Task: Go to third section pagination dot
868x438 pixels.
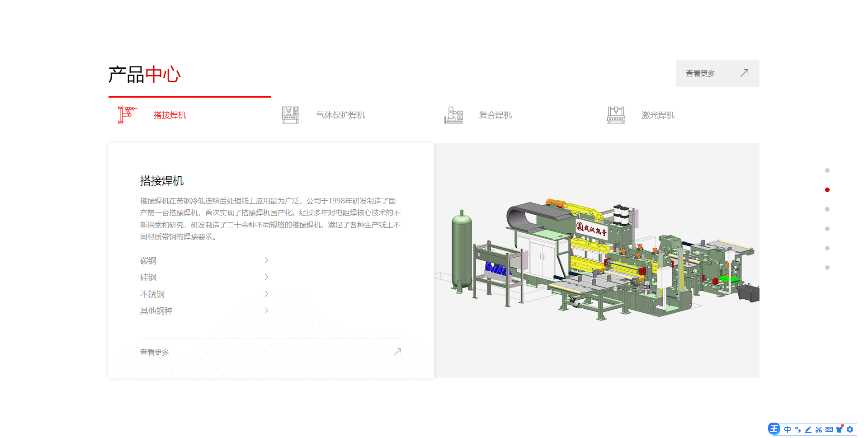Action: click(x=827, y=209)
